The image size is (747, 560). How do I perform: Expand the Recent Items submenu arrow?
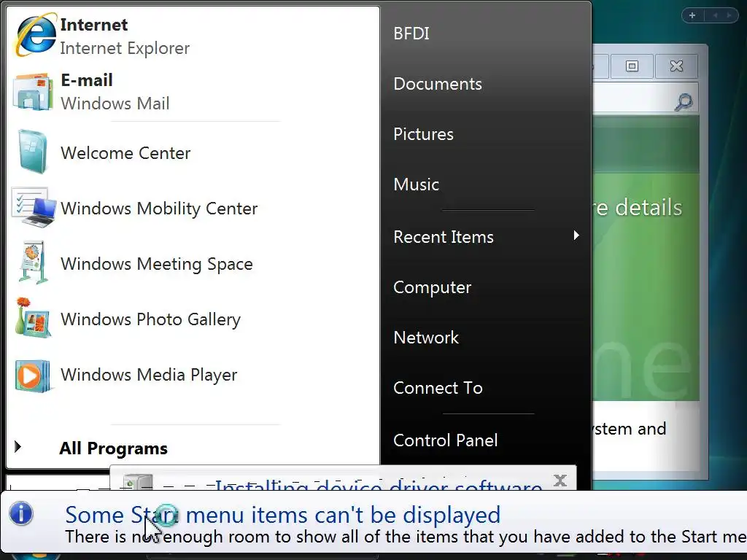576,236
